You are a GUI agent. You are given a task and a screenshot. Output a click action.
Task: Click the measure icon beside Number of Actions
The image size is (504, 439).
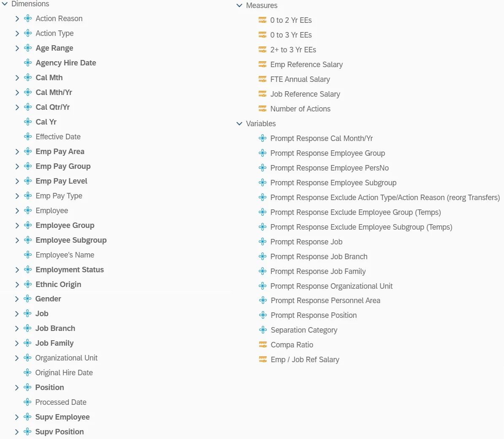tap(263, 109)
